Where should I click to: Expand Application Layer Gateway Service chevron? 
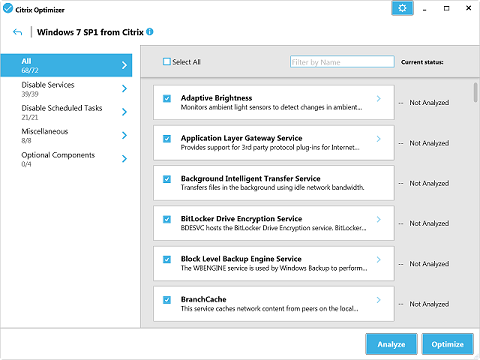click(379, 139)
